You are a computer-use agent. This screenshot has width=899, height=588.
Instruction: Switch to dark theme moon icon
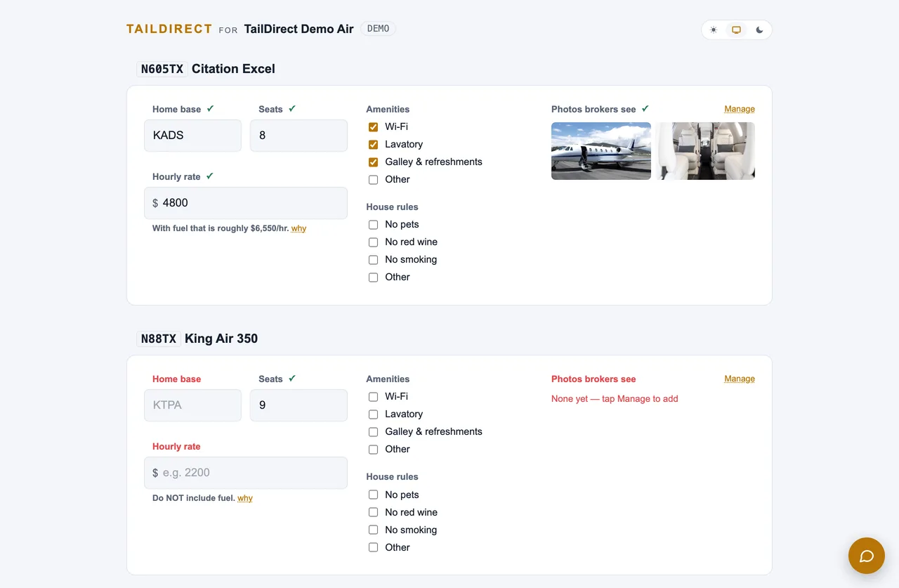tap(759, 30)
